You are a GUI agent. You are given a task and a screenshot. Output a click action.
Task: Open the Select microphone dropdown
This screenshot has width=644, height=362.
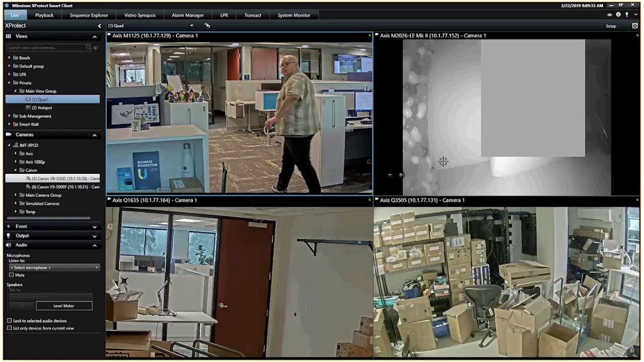54,267
